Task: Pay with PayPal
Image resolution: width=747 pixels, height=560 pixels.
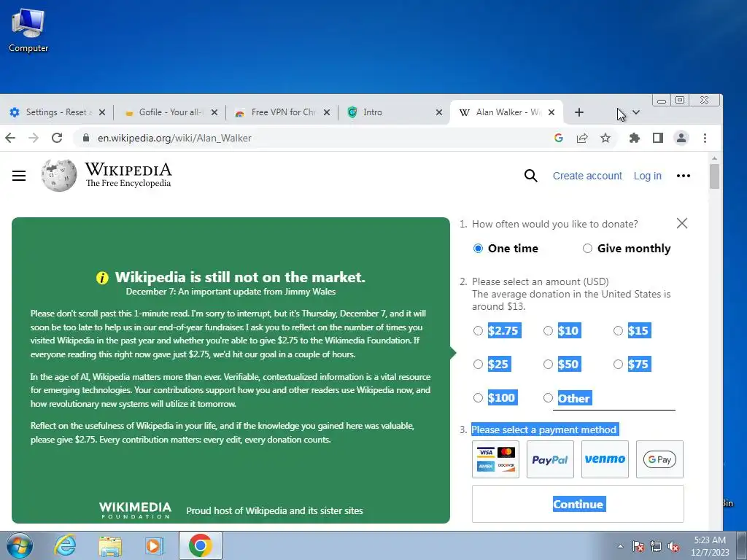Action: tap(550, 459)
